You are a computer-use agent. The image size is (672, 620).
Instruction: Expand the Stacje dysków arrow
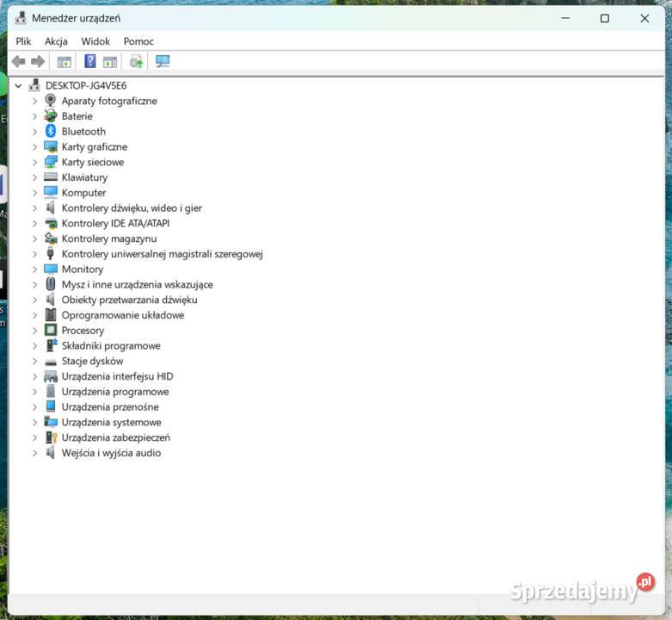[x=34, y=361]
